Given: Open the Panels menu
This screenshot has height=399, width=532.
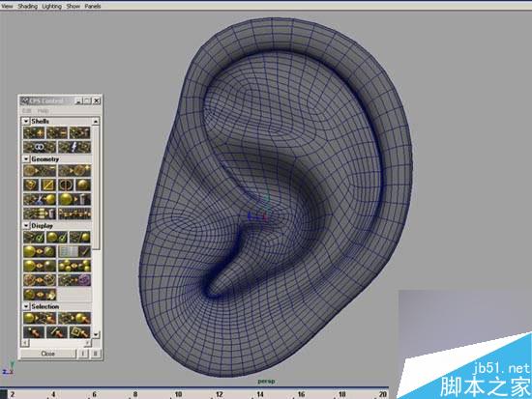Looking at the screenshot, I should coord(93,6).
